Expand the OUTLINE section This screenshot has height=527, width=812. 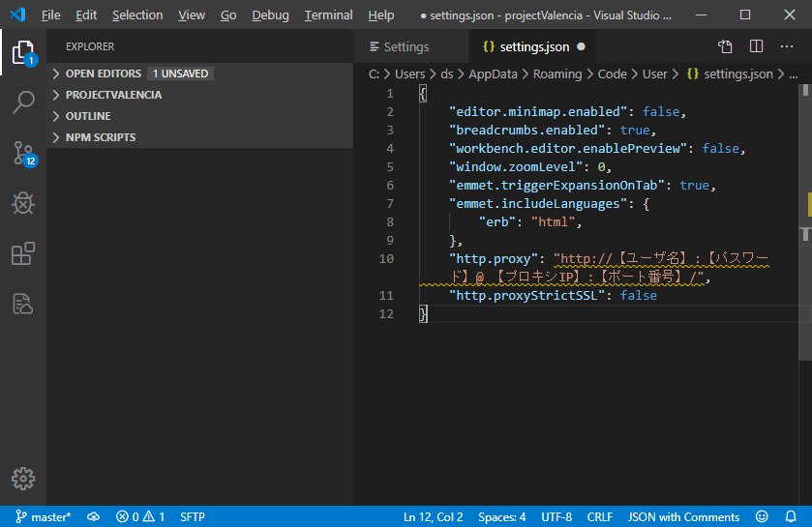(x=88, y=116)
